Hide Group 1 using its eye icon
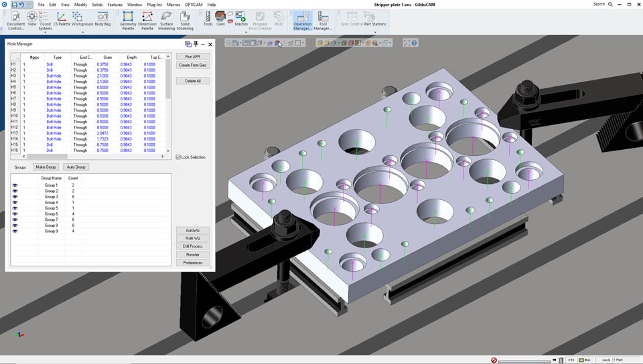Viewport: 643px width, 364px height. pyautogui.click(x=15, y=185)
